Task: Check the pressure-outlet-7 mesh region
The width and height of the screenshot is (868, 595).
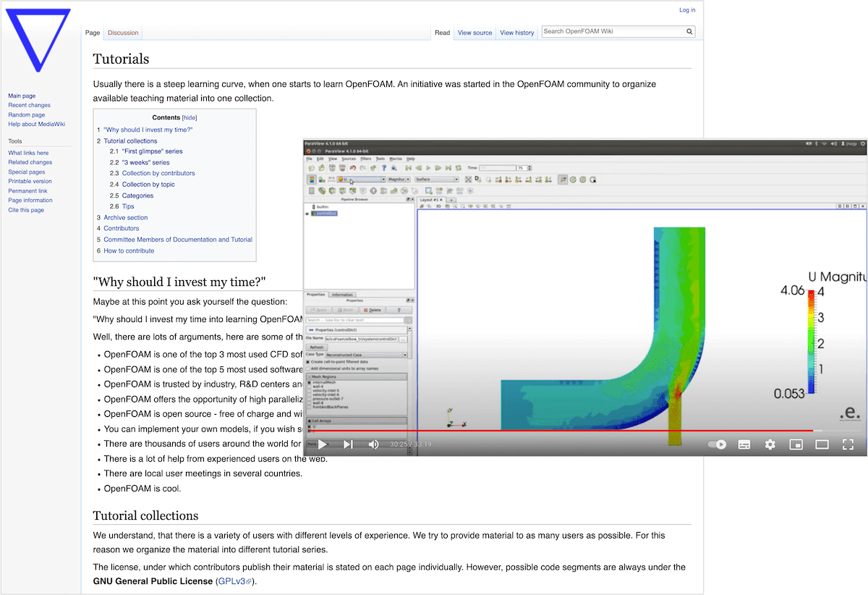Action: [x=310, y=399]
